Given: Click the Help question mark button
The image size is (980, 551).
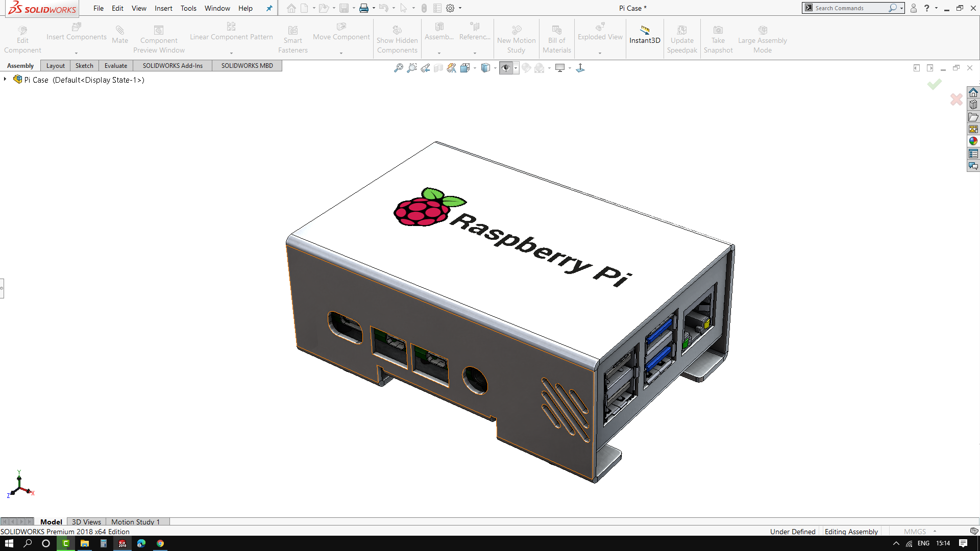Looking at the screenshot, I should point(926,8).
